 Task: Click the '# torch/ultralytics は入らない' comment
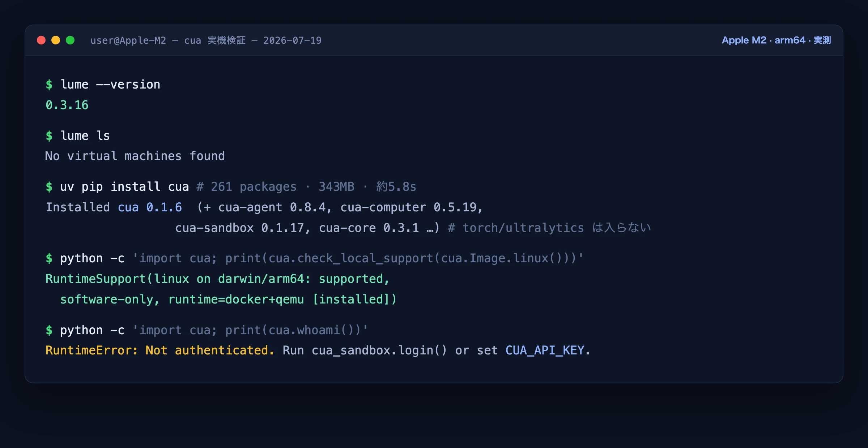(x=549, y=228)
